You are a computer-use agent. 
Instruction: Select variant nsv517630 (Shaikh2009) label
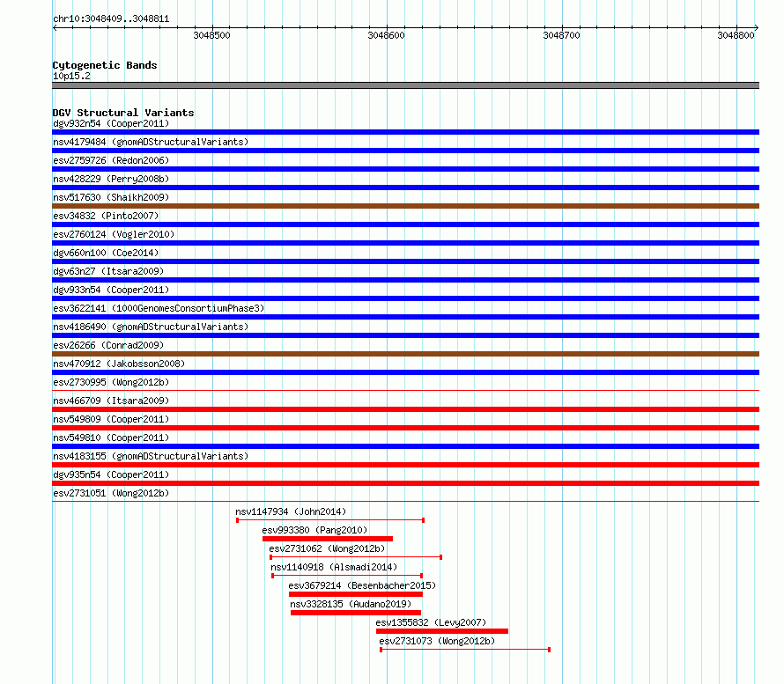coord(111,197)
